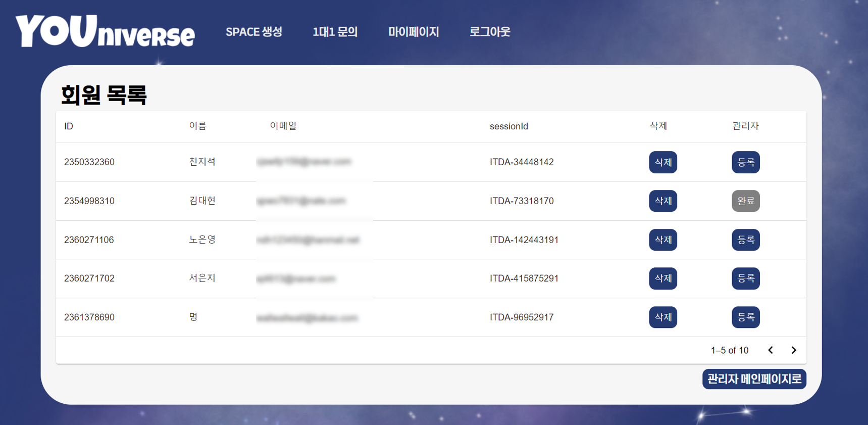Select session ITDA-73318170
This screenshot has height=425, width=868.
click(x=522, y=201)
